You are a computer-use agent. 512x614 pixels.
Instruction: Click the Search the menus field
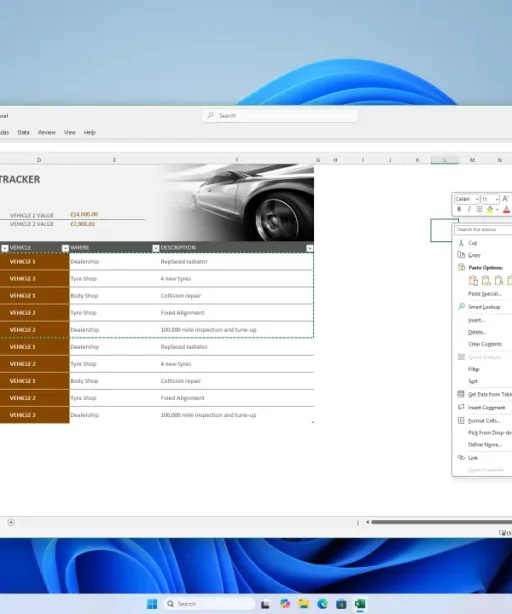pyautogui.click(x=483, y=229)
